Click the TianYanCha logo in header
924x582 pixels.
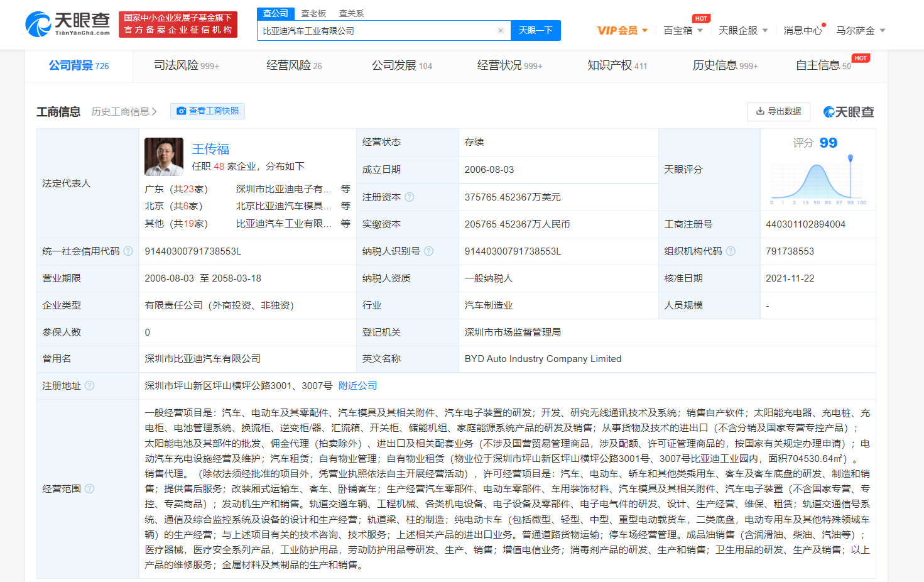[68, 24]
